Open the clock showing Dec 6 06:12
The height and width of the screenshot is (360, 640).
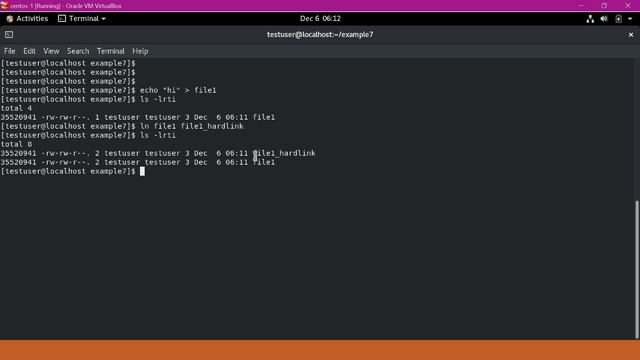tap(320, 19)
